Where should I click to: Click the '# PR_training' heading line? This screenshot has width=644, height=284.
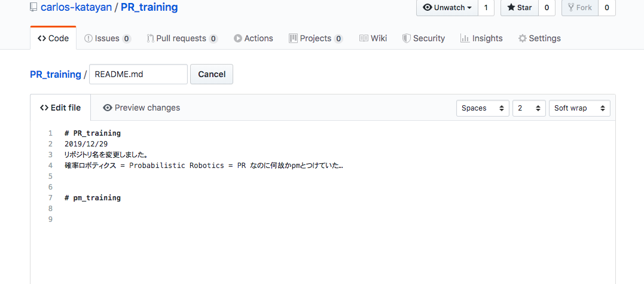[93, 133]
